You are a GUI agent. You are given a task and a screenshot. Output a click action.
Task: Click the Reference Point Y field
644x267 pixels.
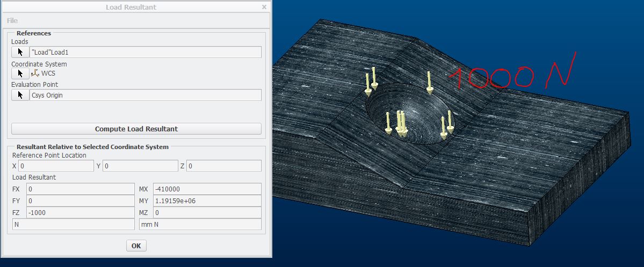tap(140, 166)
